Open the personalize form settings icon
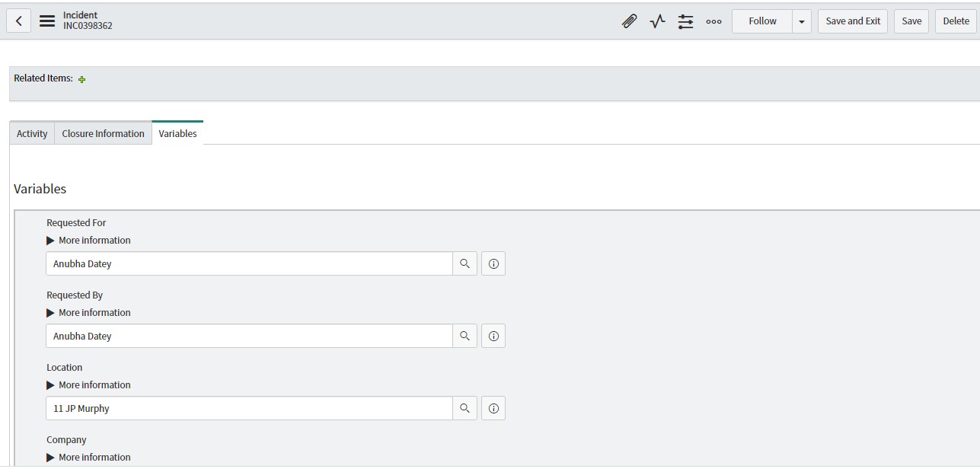 [x=686, y=21]
